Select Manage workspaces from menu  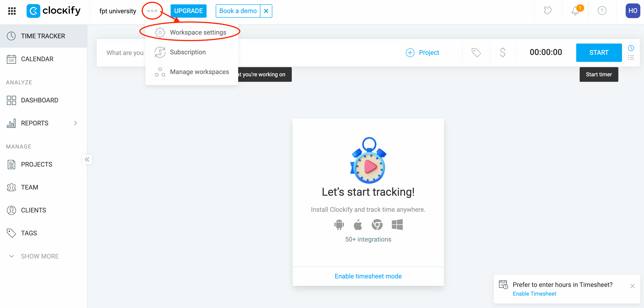(191, 72)
